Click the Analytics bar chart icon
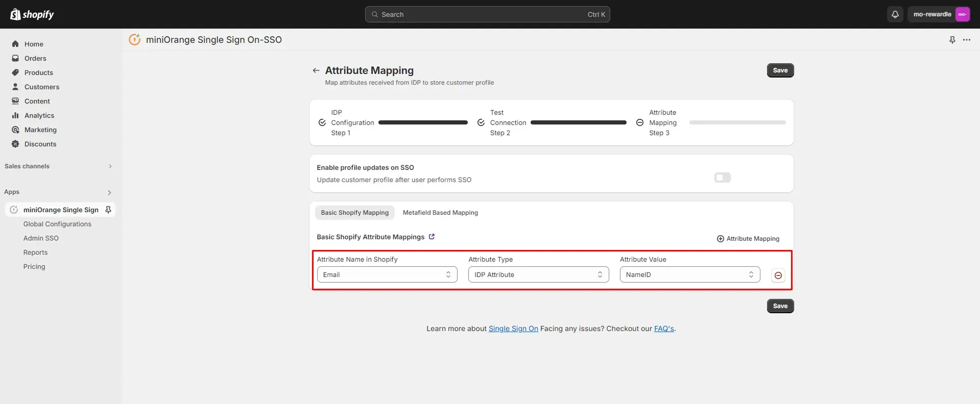Viewport: 980px width, 404px height. point(15,115)
